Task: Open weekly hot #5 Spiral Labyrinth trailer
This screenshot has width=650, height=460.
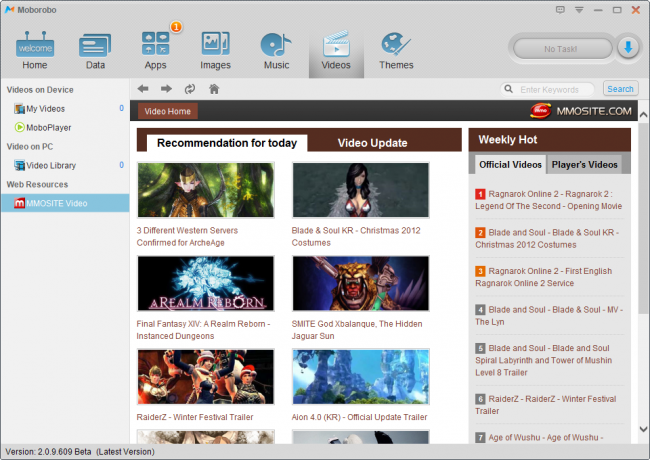Action: [x=543, y=360]
